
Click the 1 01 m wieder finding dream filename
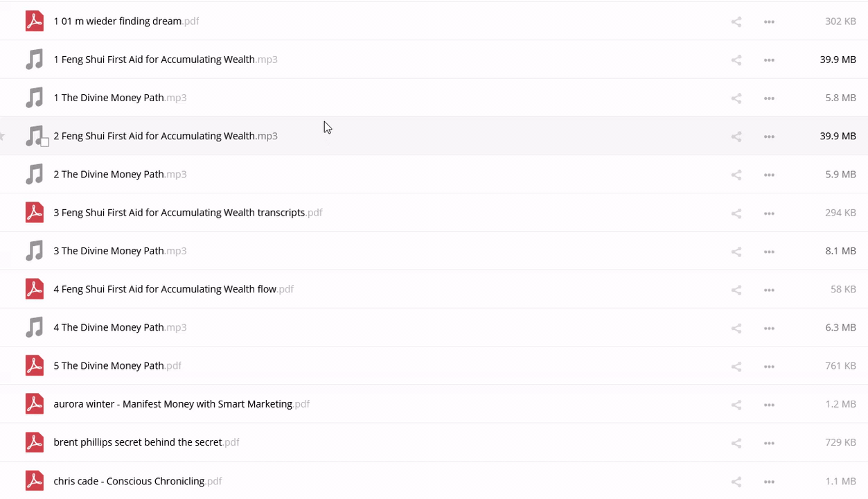[117, 21]
